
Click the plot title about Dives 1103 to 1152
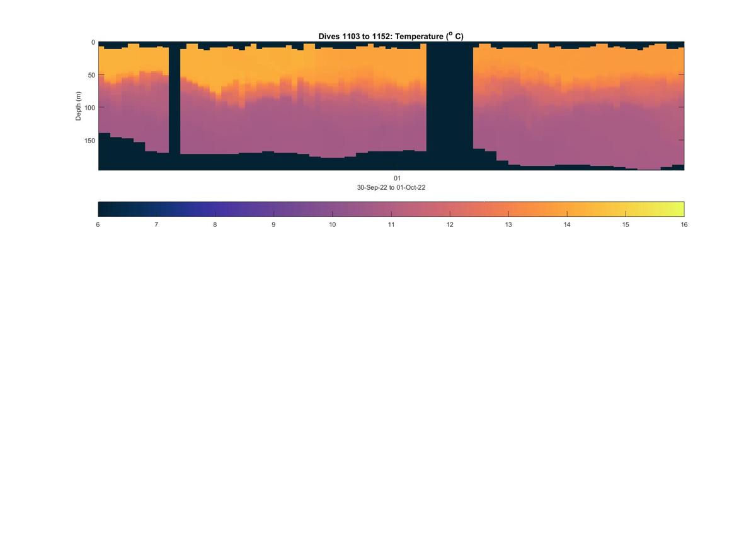(x=391, y=36)
